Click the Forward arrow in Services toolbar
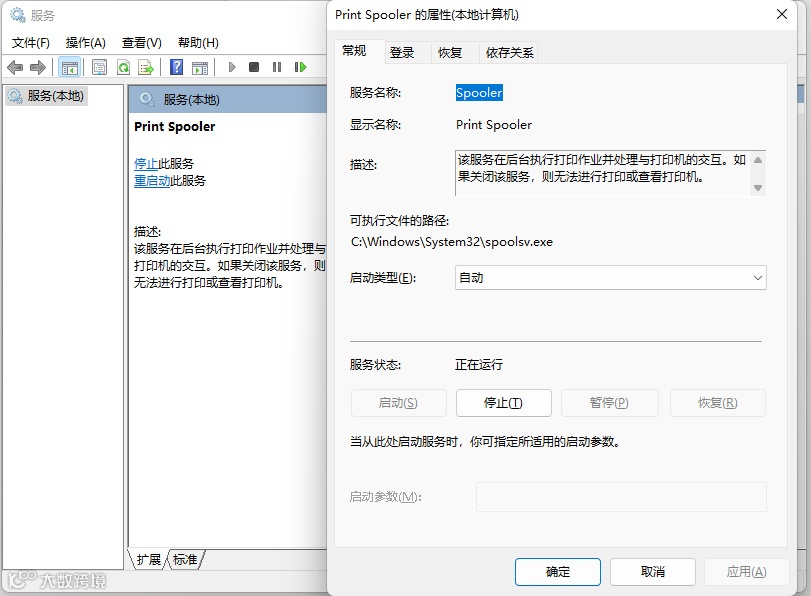 click(38, 67)
